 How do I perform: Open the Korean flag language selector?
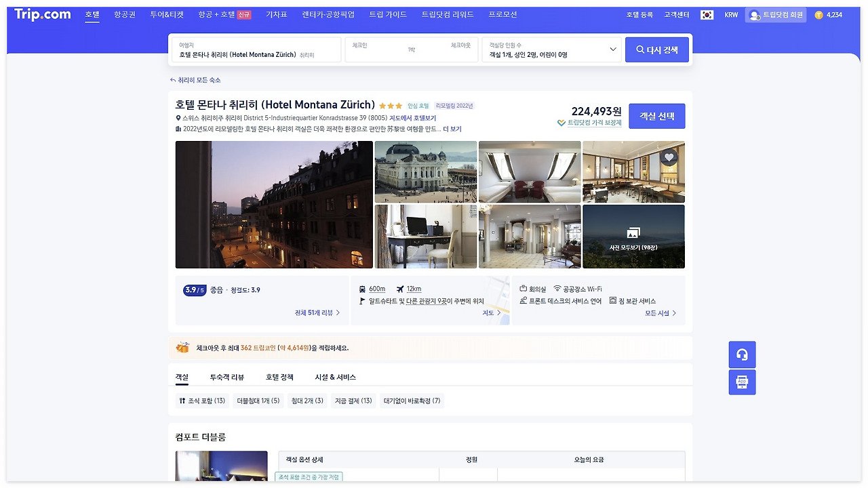707,15
